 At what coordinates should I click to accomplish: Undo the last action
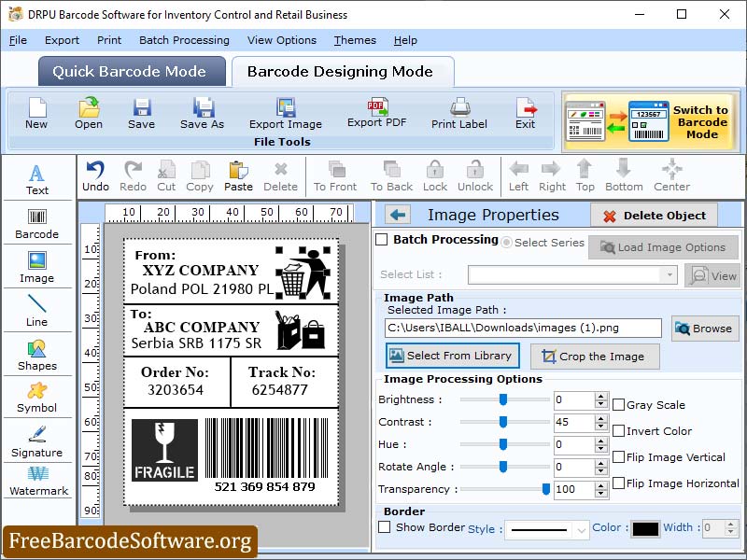click(96, 176)
